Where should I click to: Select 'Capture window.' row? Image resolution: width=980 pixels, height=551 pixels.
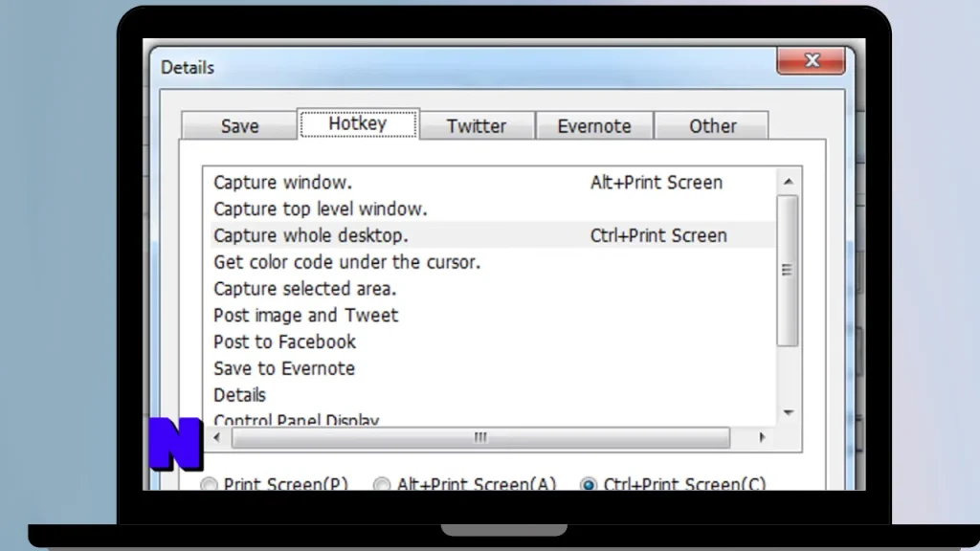click(x=493, y=183)
